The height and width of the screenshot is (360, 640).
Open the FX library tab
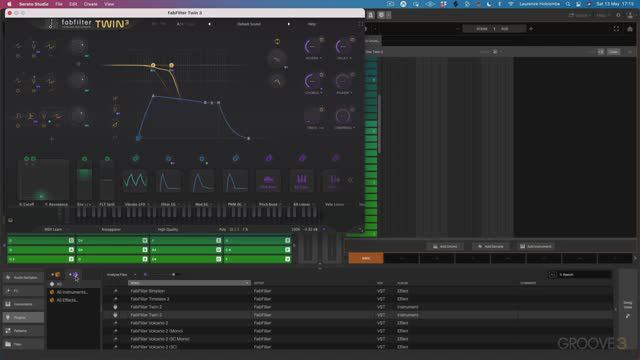[x=23, y=291]
